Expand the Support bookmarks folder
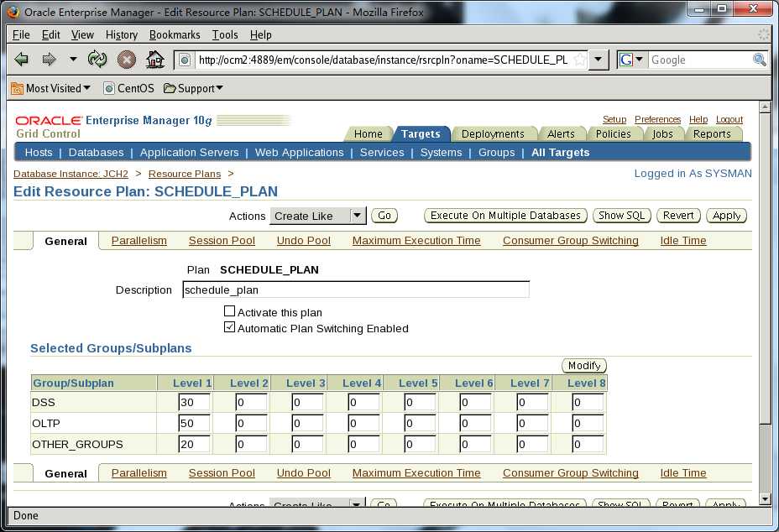This screenshot has height=532, width=779. pyautogui.click(x=193, y=88)
